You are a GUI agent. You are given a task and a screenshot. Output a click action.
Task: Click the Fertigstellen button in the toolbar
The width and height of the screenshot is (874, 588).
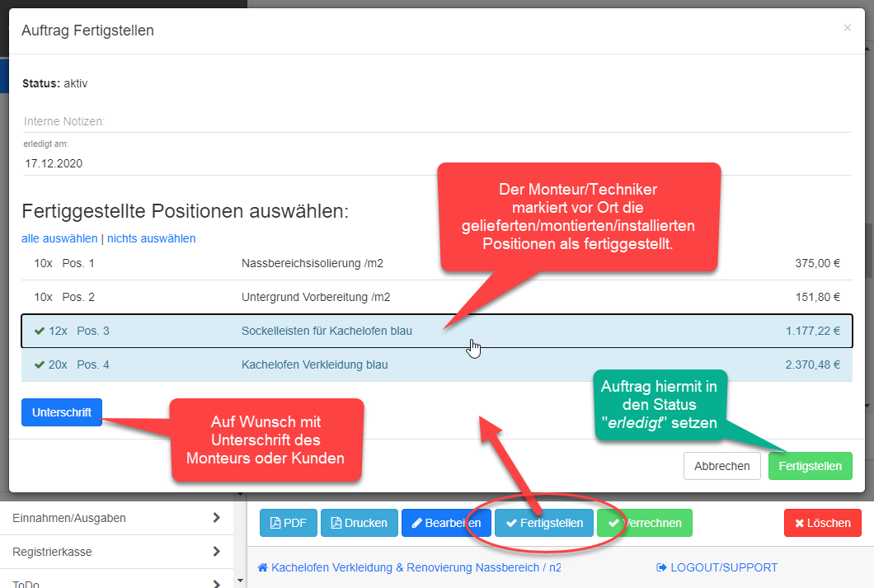[x=543, y=523]
